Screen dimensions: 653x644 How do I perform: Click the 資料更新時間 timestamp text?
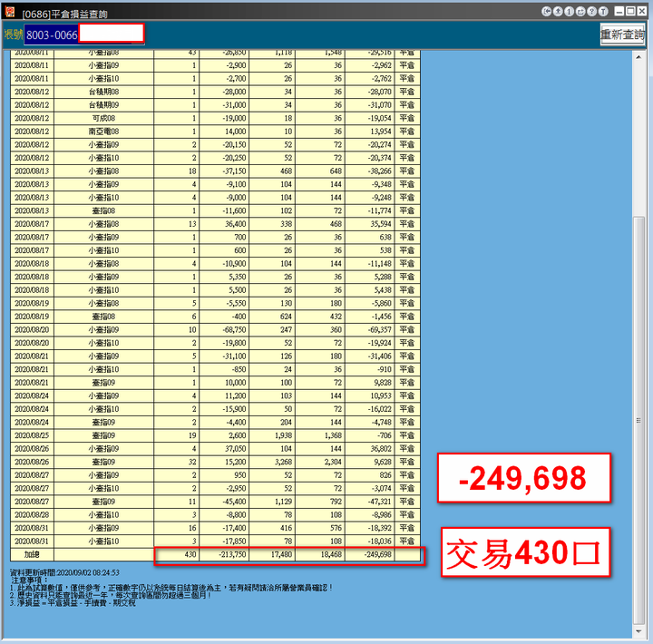(64, 572)
